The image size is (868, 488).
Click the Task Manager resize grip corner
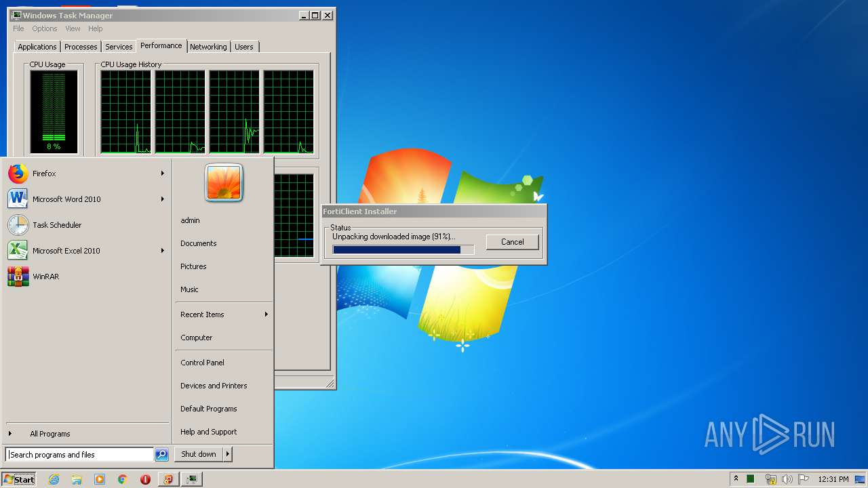click(330, 384)
